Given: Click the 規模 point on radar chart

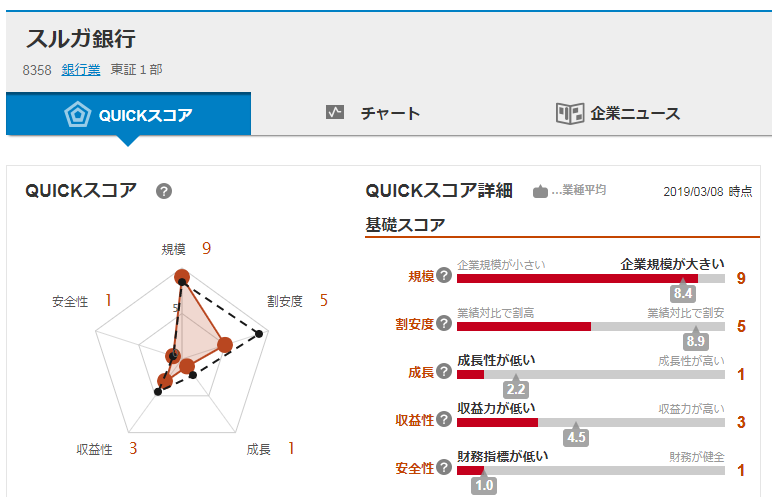Looking at the screenshot, I should (182, 277).
